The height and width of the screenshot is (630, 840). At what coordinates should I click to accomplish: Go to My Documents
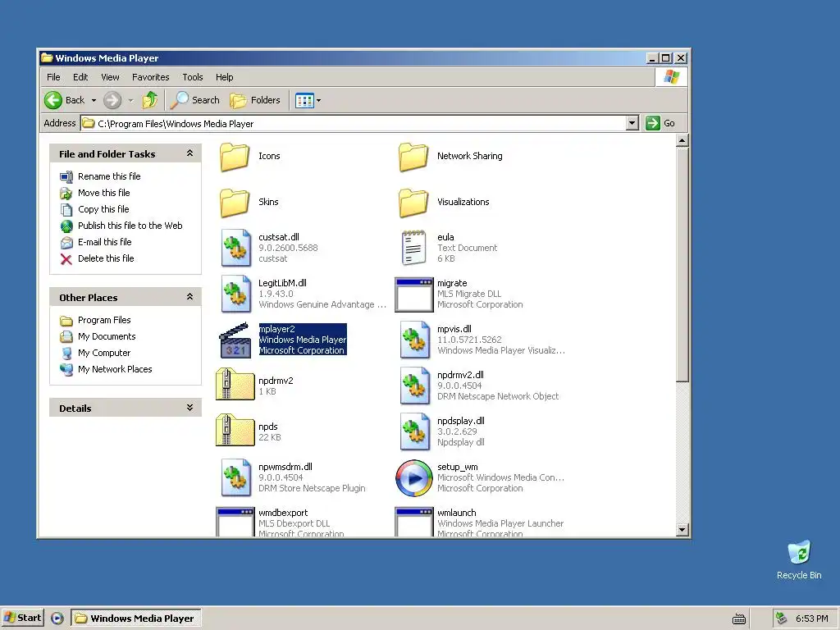pos(107,336)
